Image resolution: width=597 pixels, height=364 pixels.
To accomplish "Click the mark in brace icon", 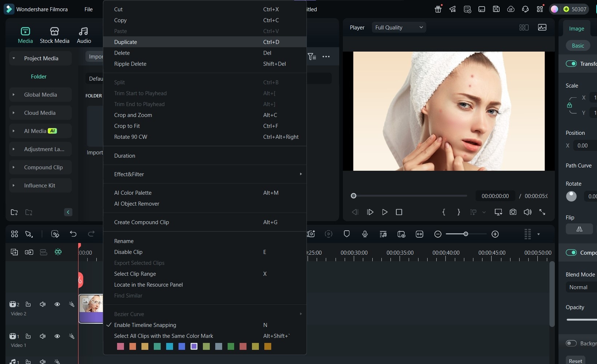I will click(x=444, y=212).
